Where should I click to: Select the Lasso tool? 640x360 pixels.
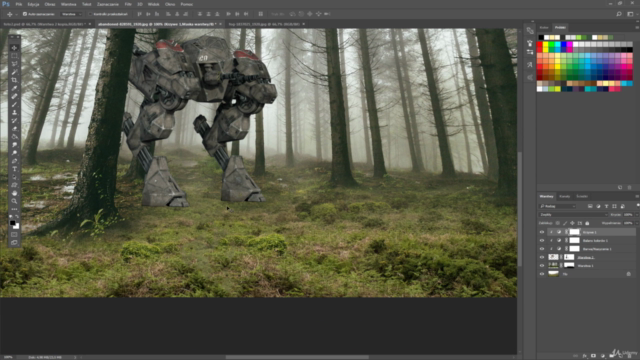tap(14, 64)
